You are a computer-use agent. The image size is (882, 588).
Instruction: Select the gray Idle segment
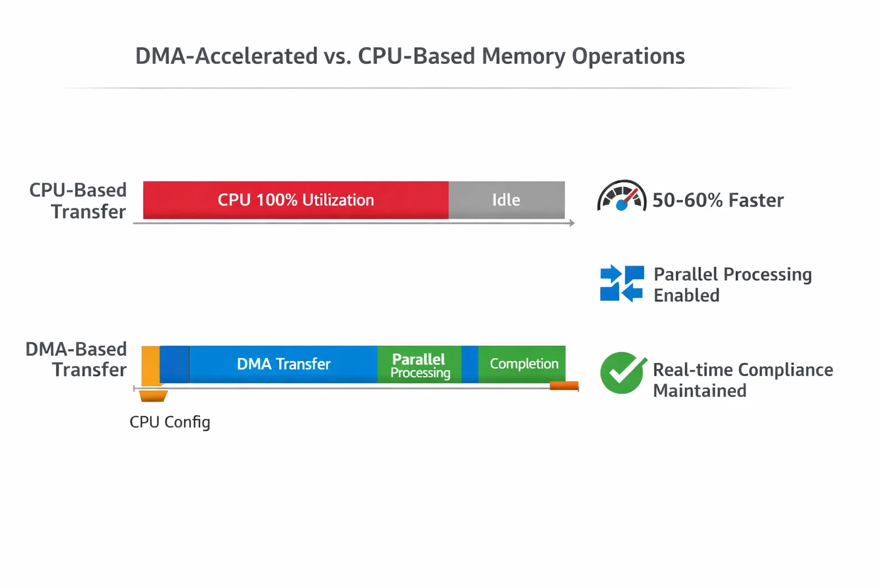(x=506, y=200)
